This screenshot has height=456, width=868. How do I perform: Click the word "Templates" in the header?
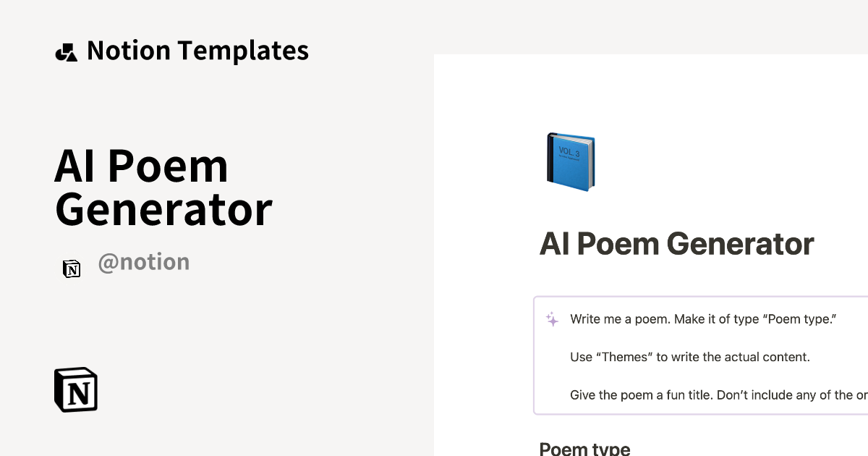pos(243,51)
